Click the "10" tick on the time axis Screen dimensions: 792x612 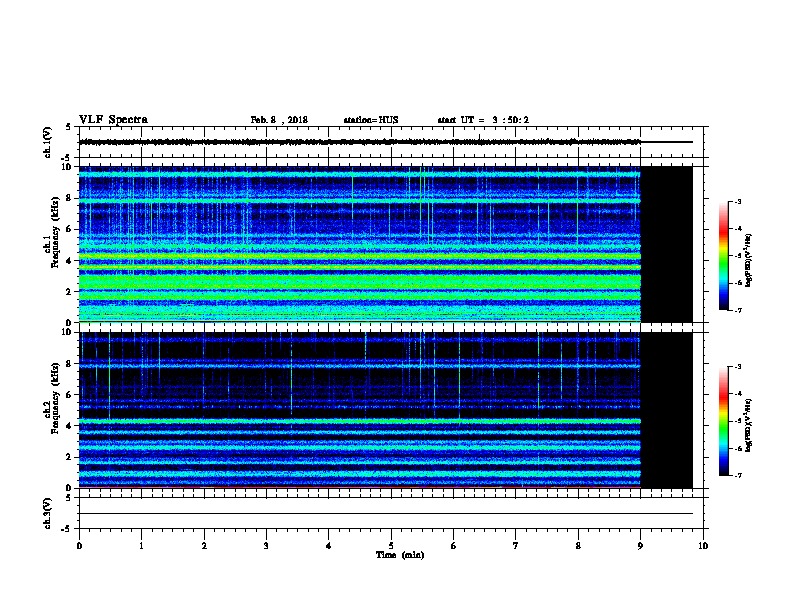click(x=703, y=545)
